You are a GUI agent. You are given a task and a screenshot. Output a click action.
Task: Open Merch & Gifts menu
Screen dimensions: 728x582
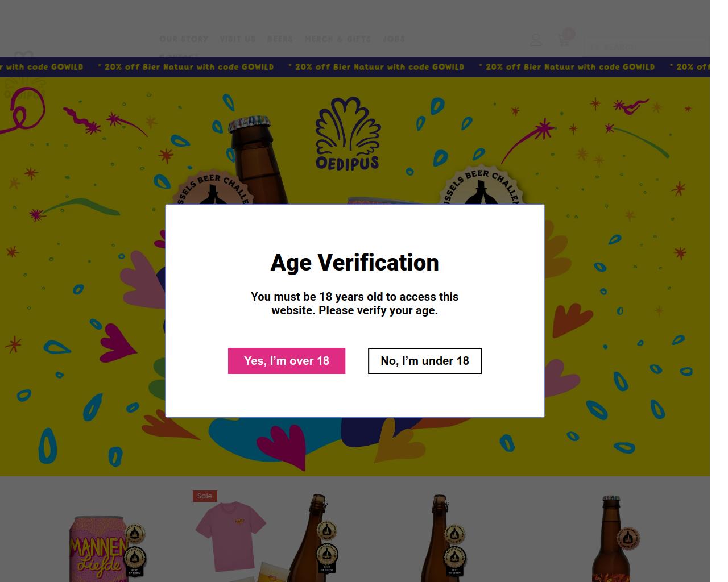[x=337, y=39]
